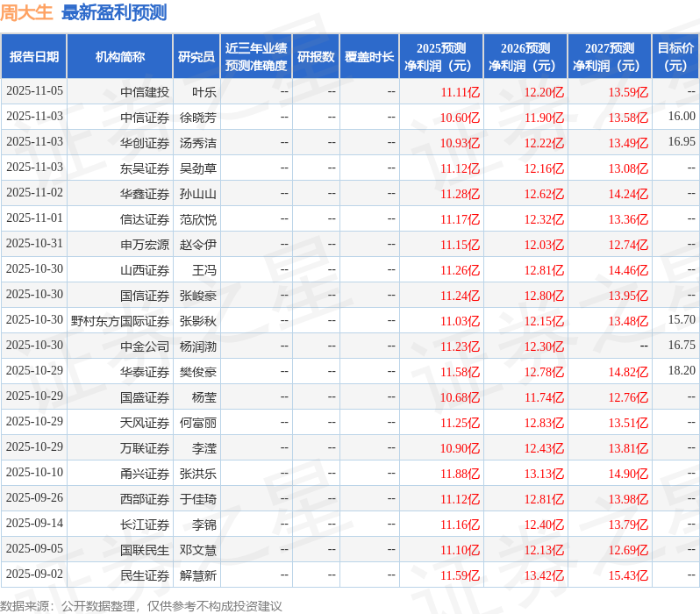Select the 目标价 column header

click(x=676, y=57)
